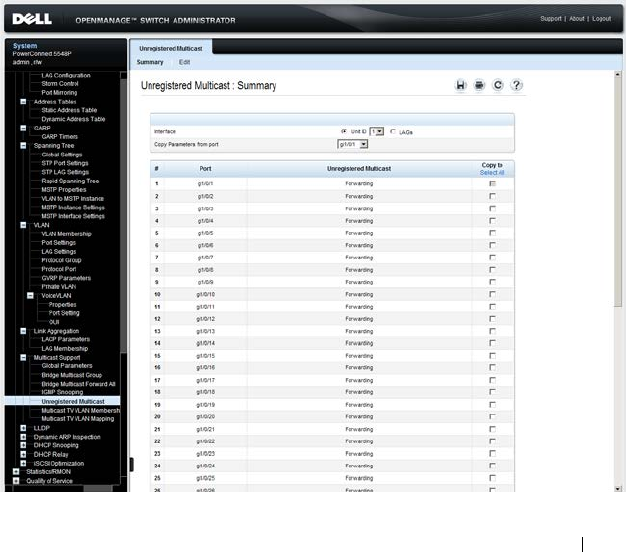
Task: Switch to the Edit tab
Action: [x=184, y=62]
